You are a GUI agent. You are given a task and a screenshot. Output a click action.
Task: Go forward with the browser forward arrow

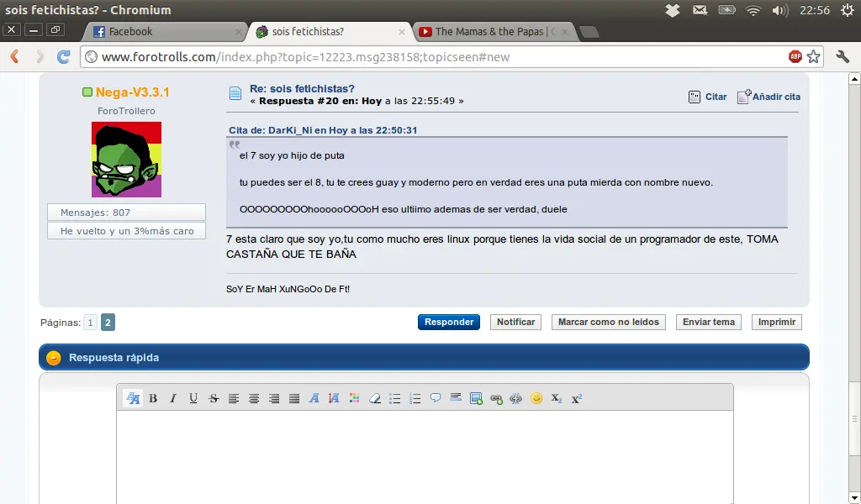[40, 56]
